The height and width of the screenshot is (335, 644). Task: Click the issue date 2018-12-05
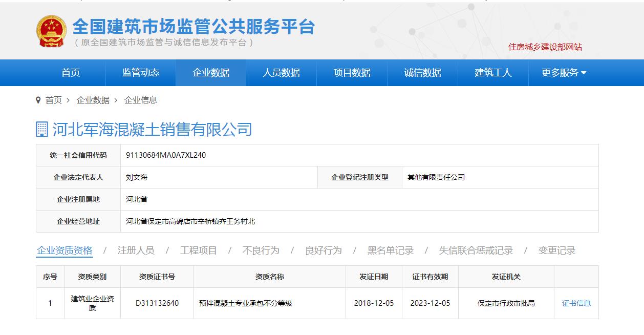point(374,303)
